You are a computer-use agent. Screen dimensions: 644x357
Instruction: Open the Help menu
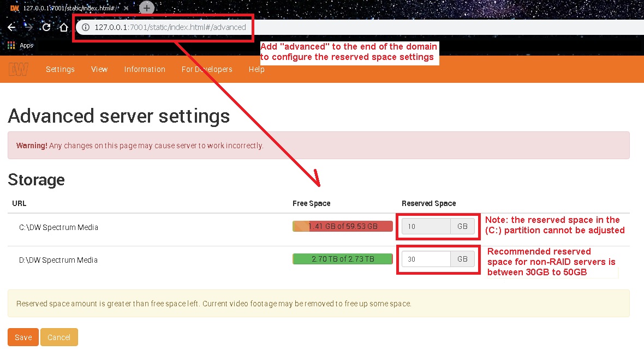pos(257,69)
